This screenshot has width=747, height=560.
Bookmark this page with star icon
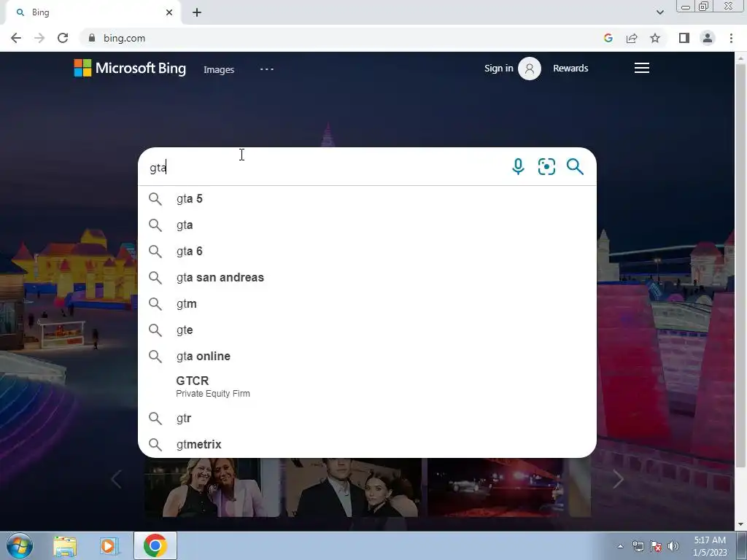pyautogui.click(x=655, y=38)
